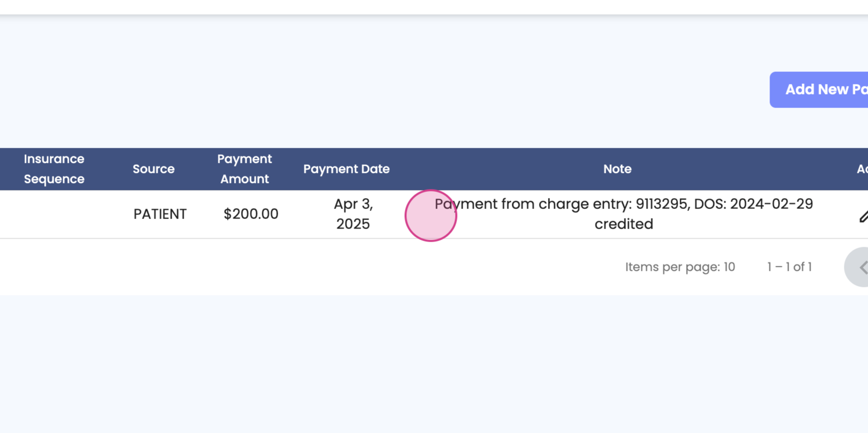Click the Note column header
868x433 pixels.
(x=617, y=169)
